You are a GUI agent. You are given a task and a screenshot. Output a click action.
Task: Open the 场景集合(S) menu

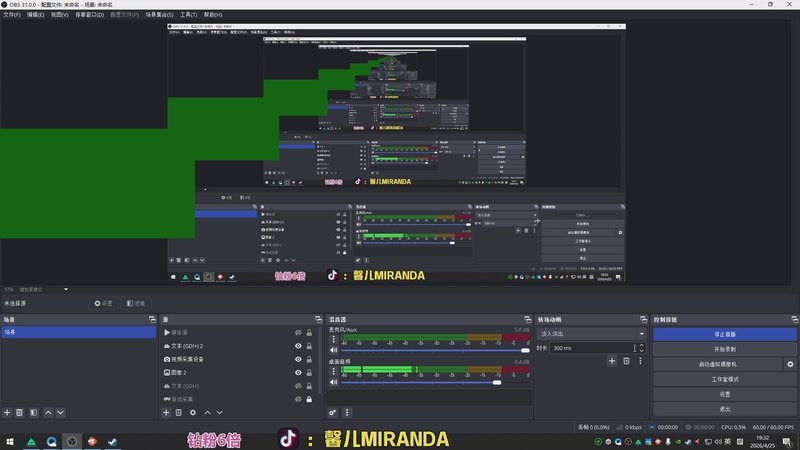pos(159,15)
